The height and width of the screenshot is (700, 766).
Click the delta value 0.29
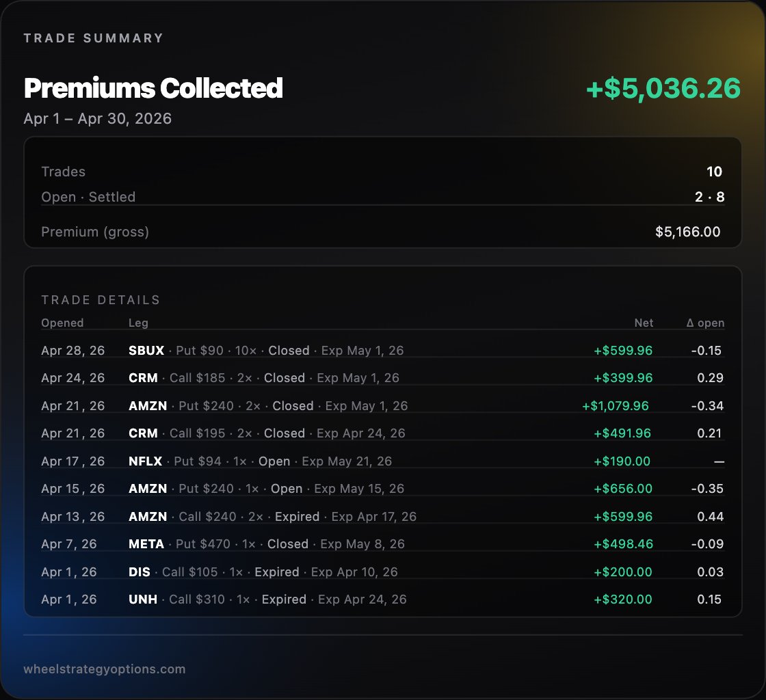tap(711, 378)
